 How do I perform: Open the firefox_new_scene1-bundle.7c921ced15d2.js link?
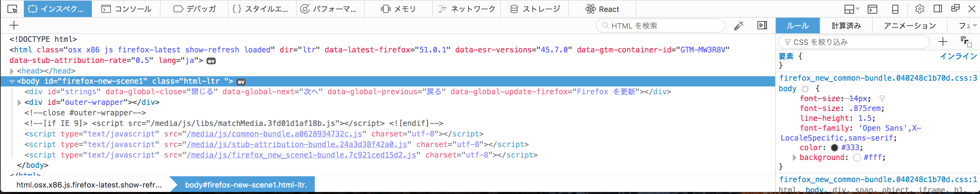coord(301,155)
